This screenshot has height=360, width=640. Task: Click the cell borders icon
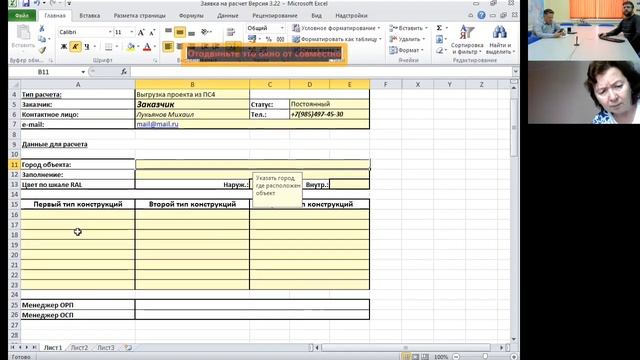tap(108, 47)
